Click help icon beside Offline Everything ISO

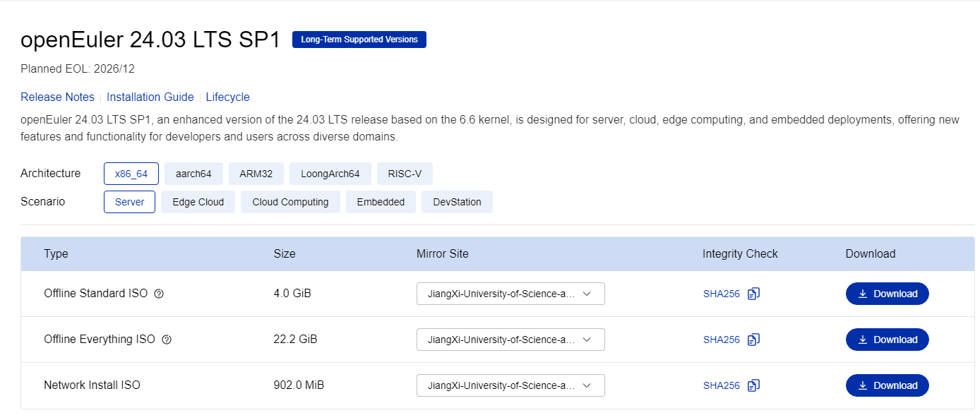[x=167, y=340]
